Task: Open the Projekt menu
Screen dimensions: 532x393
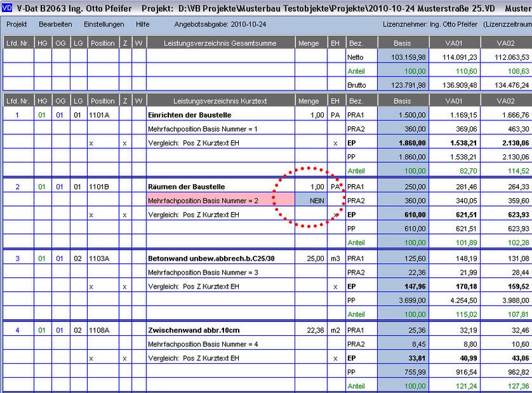Action: [17, 24]
